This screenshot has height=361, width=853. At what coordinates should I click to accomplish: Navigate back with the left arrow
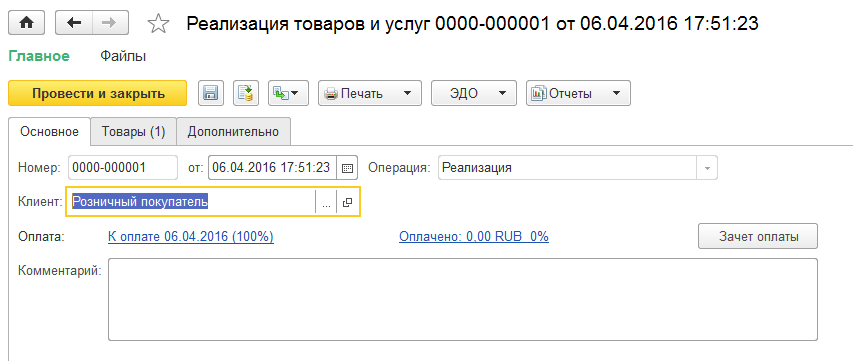[x=74, y=23]
